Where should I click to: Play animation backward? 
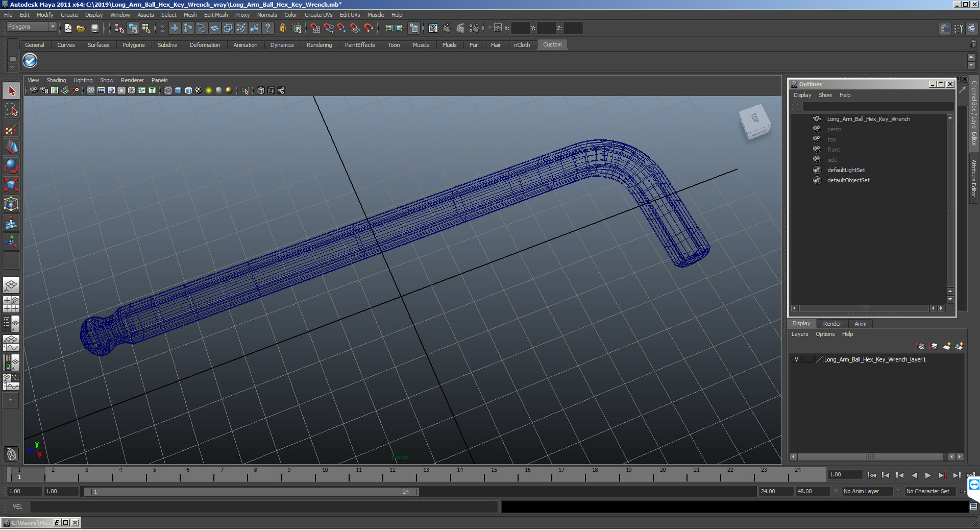coord(914,475)
